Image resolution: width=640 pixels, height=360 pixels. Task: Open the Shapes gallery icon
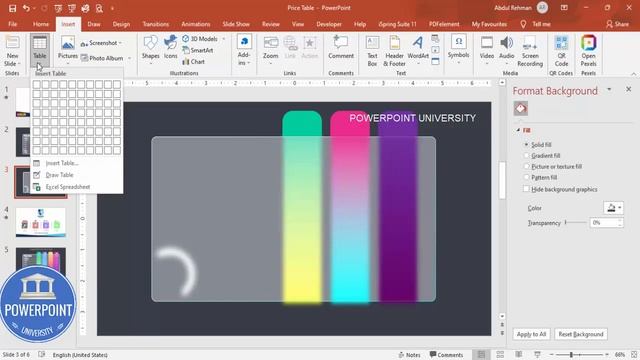coord(151,43)
